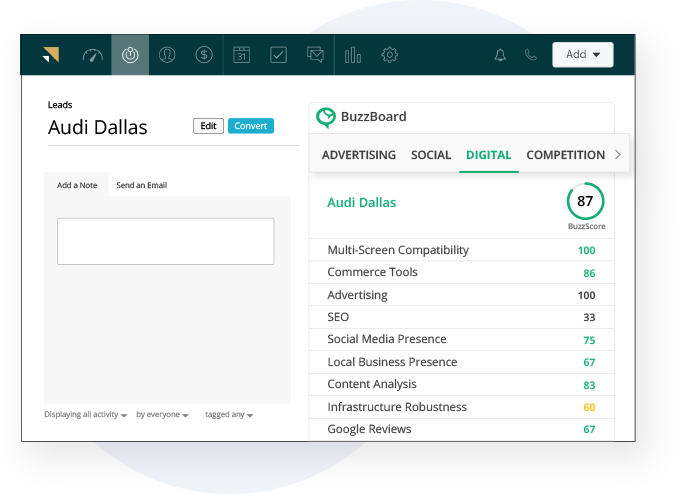
Task: Click the gold logo icon in top bar
Action: (51, 55)
